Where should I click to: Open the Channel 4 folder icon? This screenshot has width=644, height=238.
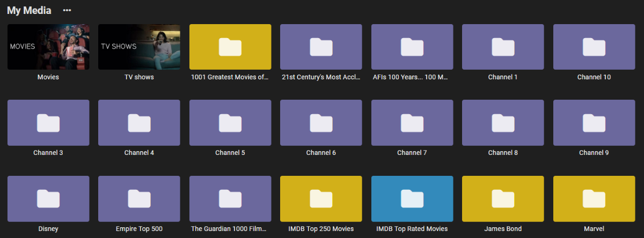click(139, 123)
